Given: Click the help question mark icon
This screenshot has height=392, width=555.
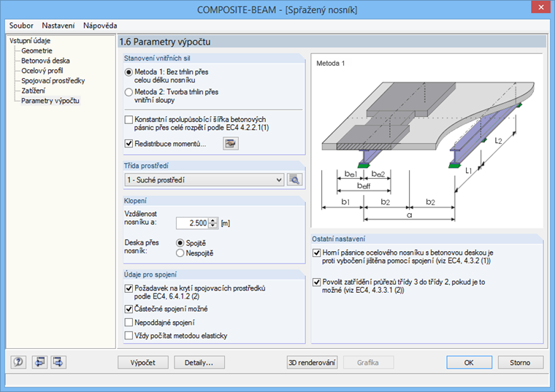Looking at the screenshot, I should pos(18,362).
